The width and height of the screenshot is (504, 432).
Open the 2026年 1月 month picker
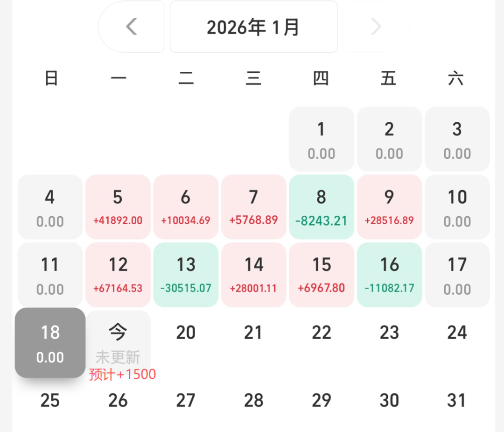click(x=253, y=26)
